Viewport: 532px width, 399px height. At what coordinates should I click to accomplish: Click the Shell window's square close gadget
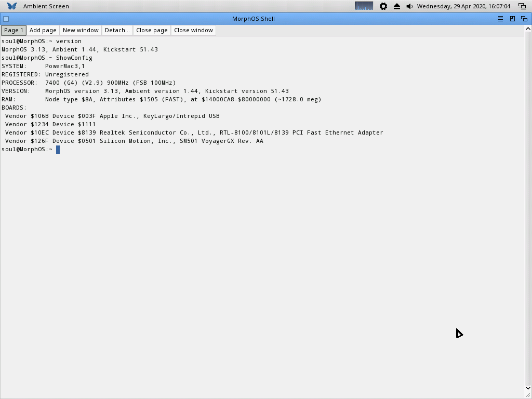tap(6, 19)
